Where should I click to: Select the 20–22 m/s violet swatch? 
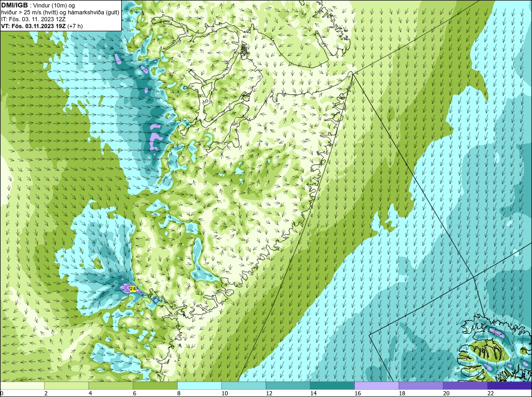[465, 385]
